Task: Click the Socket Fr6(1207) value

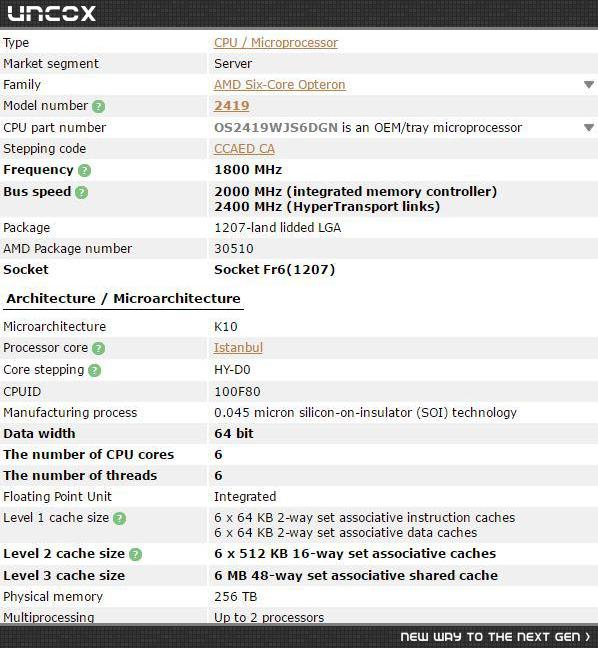Action: (274, 270)
